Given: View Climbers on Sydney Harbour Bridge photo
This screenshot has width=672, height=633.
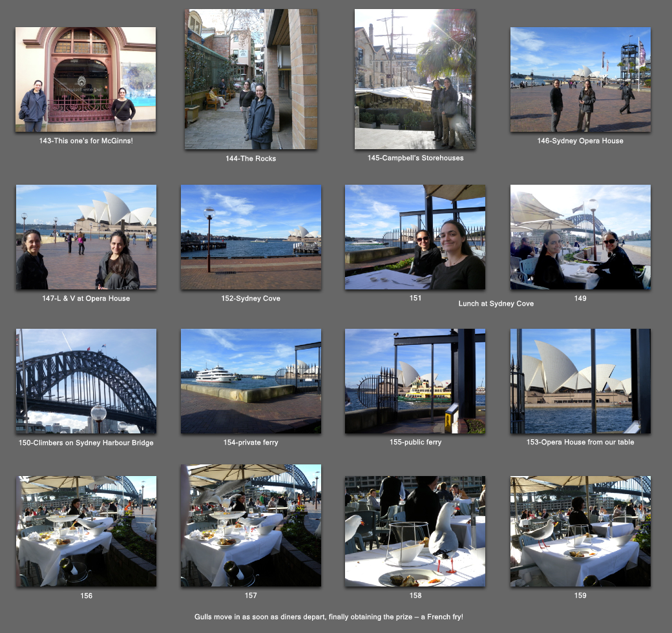Looking at the screenshot, I should 86,381.
